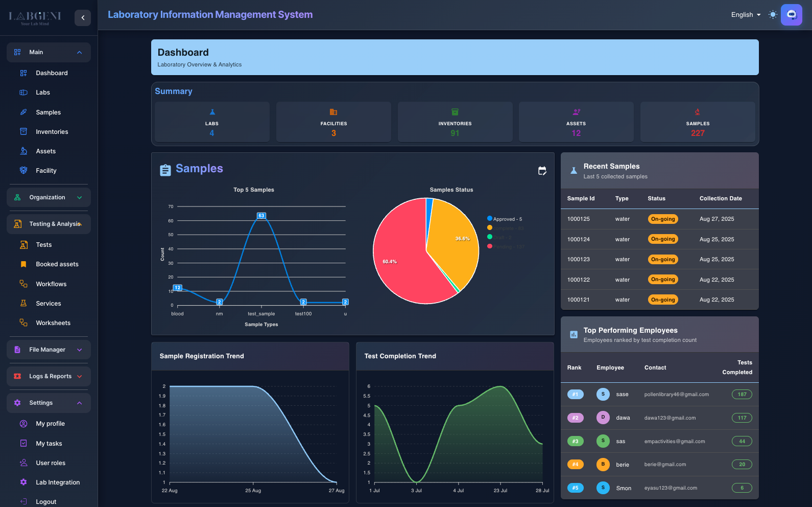Select the Samples icon in the sidebar
The width and height of the screenshot is (812, 507).
23,112
